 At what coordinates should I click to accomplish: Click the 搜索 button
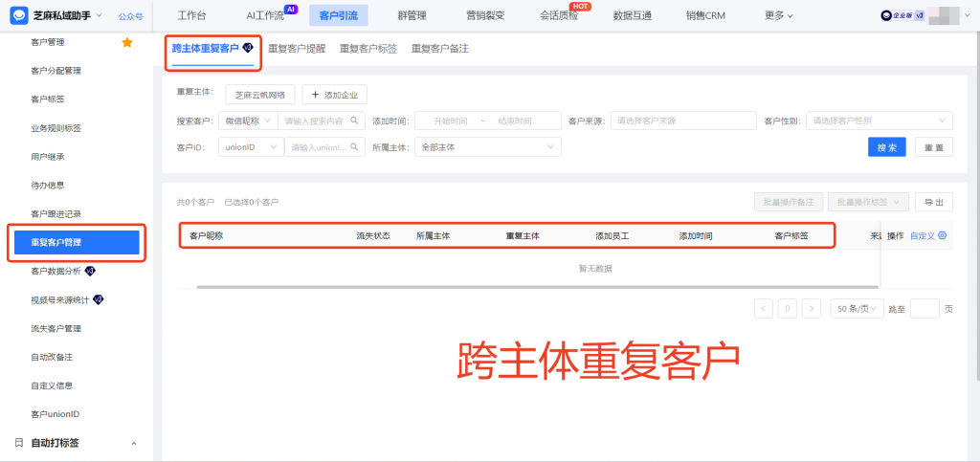click(x=887, y=146)
